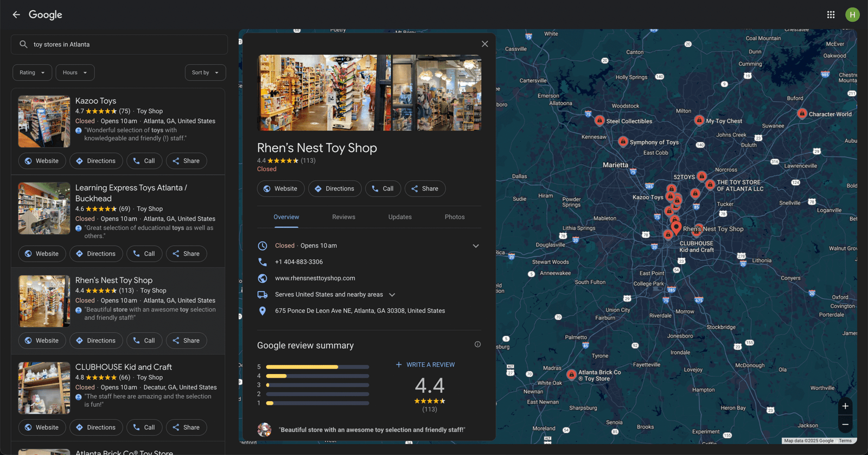Call Learning Express Toys Atlanta

tap(144, 254)
